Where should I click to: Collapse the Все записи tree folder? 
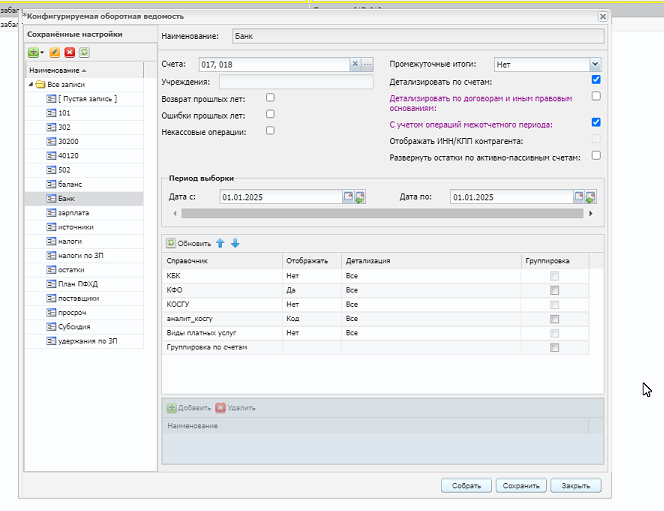[x=31, y=85]
